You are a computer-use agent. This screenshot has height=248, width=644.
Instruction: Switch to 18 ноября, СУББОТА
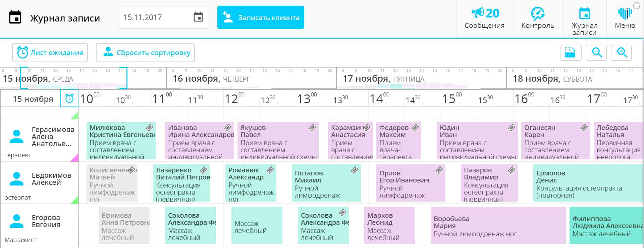(575, 78)
